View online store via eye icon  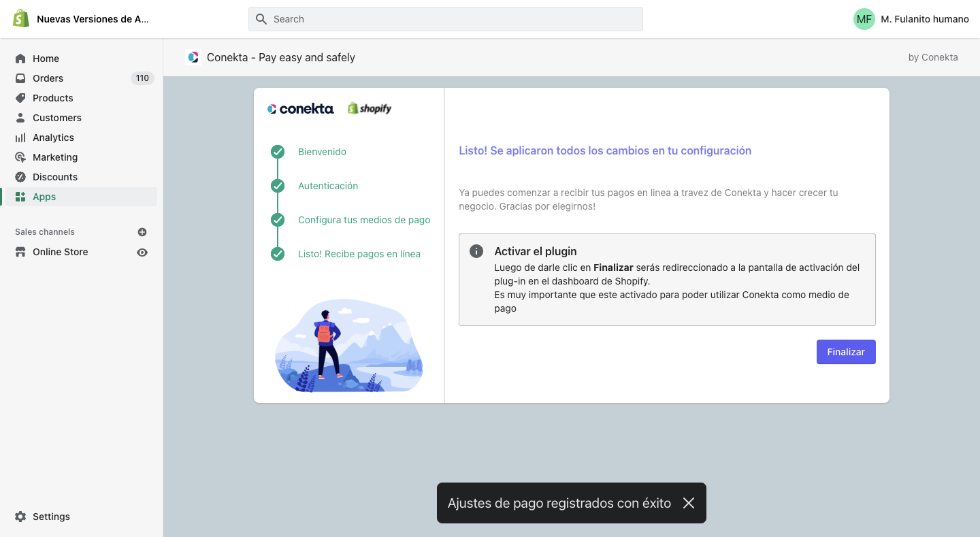[142, 252]
